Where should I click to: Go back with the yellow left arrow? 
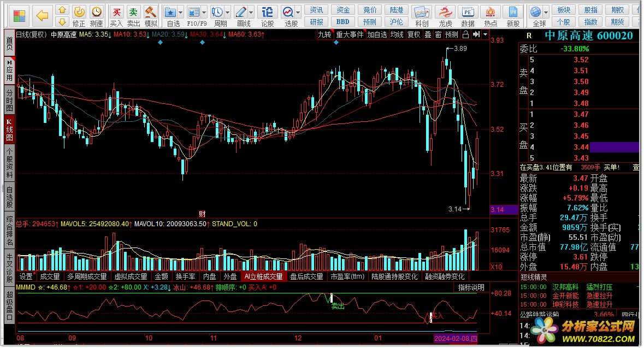[x=42, y=16]
